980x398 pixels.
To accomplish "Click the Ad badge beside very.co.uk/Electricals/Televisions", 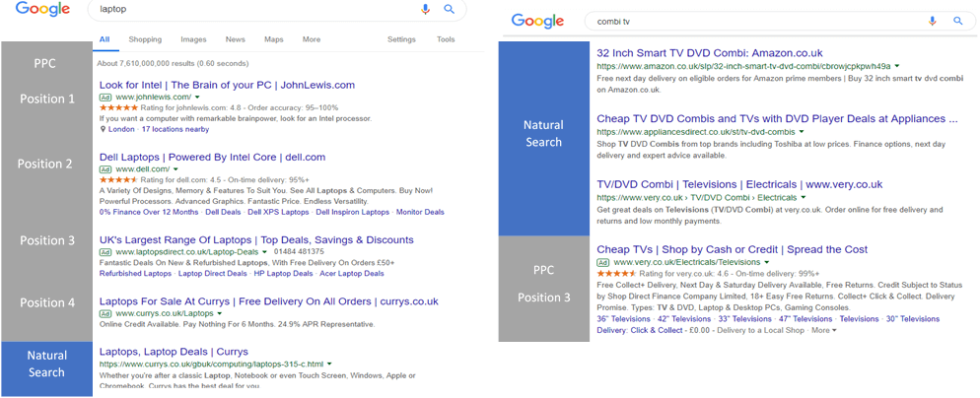I will [x=603, y=262].
